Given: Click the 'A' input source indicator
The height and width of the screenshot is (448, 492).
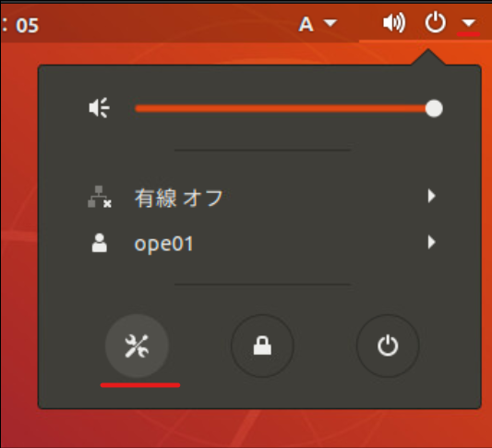Looking at the screenshot, I should 306,24.
